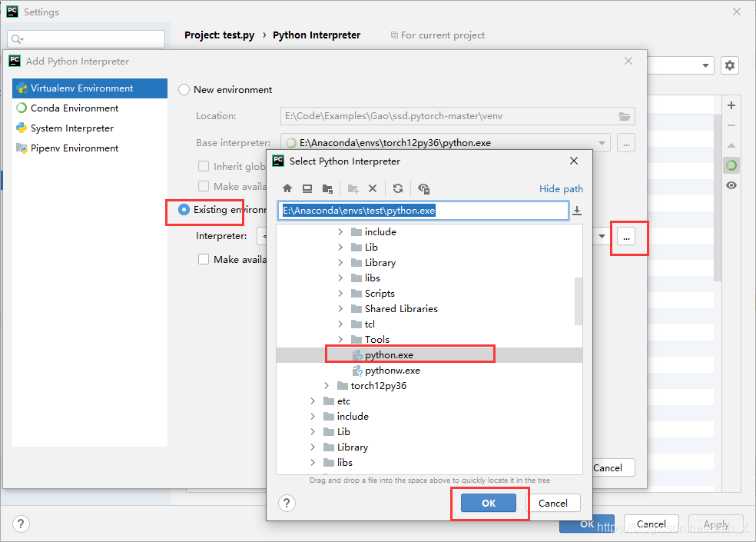Screen dimensions: 756x542
Task: Go to home directory in file chooser toolbar
Action: 287,188
